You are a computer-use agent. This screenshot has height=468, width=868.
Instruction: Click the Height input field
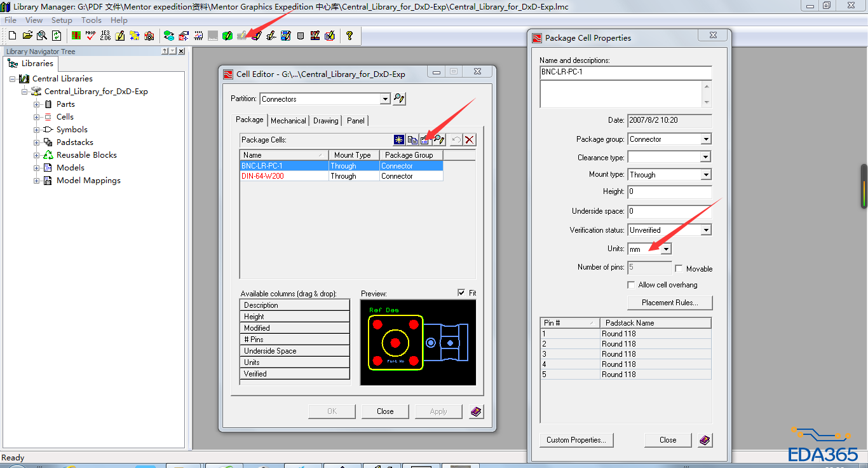coord(669,191)
